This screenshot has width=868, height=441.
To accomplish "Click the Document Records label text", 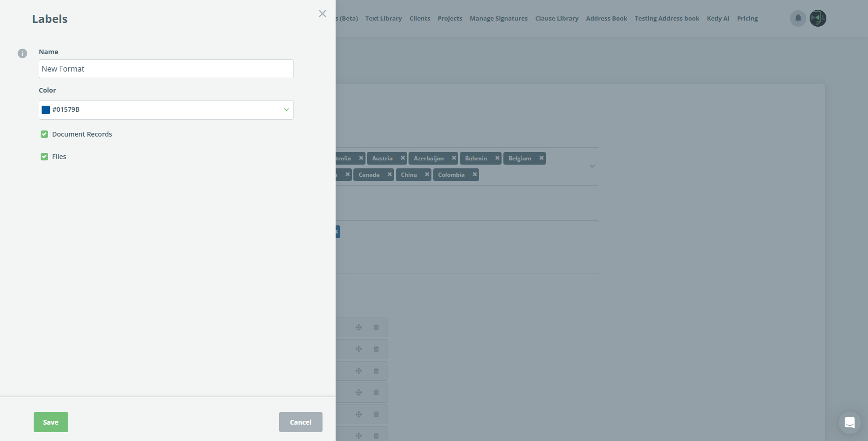I will [82, 134].
